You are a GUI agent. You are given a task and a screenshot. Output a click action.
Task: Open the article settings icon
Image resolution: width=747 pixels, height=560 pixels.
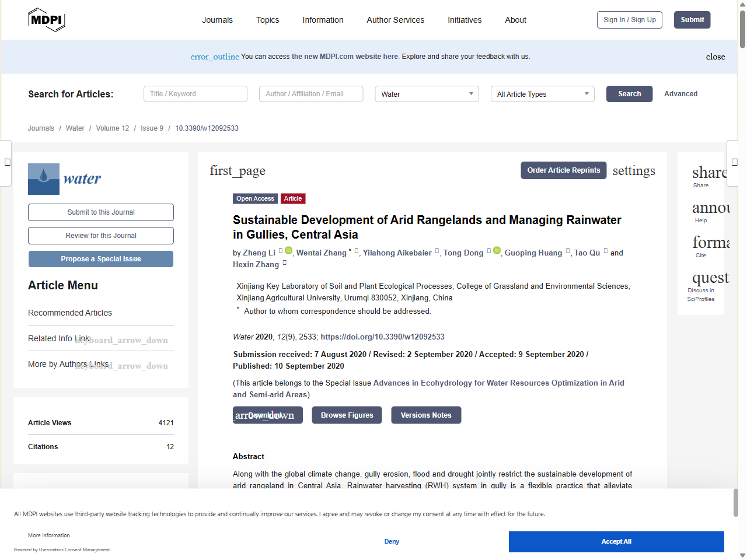(x=633, y=170)
